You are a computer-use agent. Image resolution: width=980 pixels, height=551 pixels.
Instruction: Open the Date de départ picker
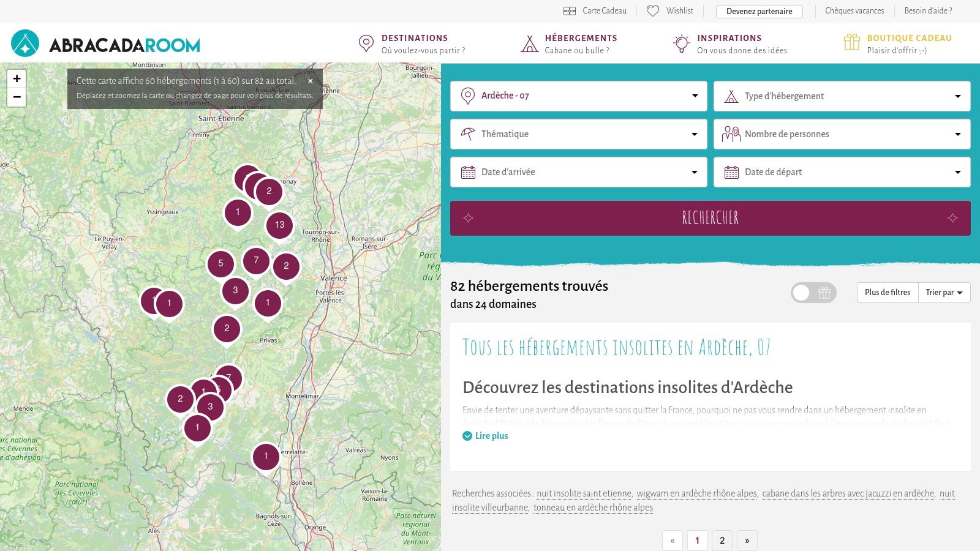pos(842,172)
